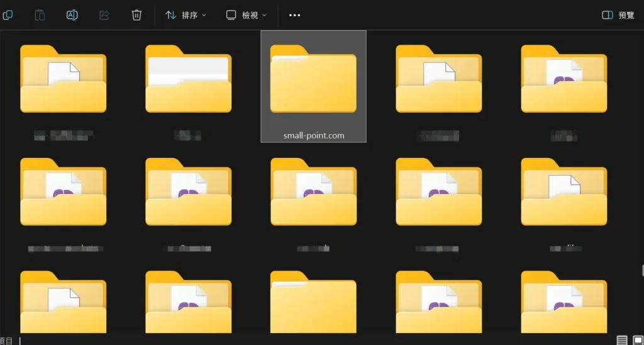Select the folder directly below small-point.com
Screen dimensions: 644x345
pos(313,193)
